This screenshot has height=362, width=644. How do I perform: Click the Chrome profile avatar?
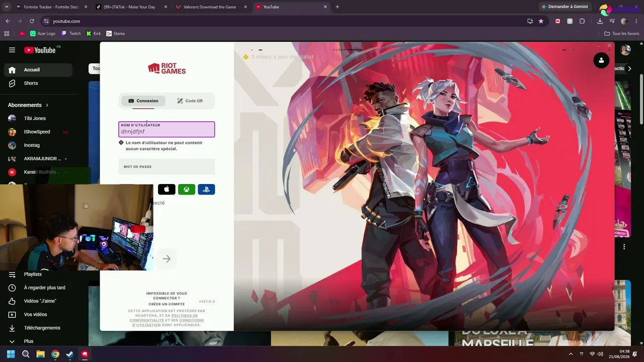tap(624, 21)
